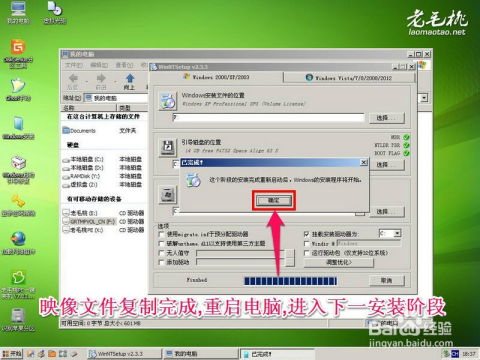Click the Start button on the taskbar

(12, 354)
